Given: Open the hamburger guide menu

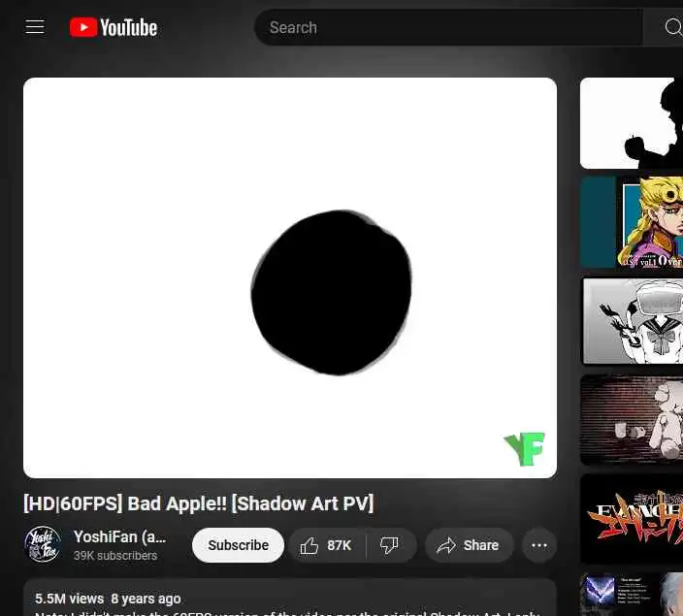Looking at the screenshot, I should tap(35, 27).
